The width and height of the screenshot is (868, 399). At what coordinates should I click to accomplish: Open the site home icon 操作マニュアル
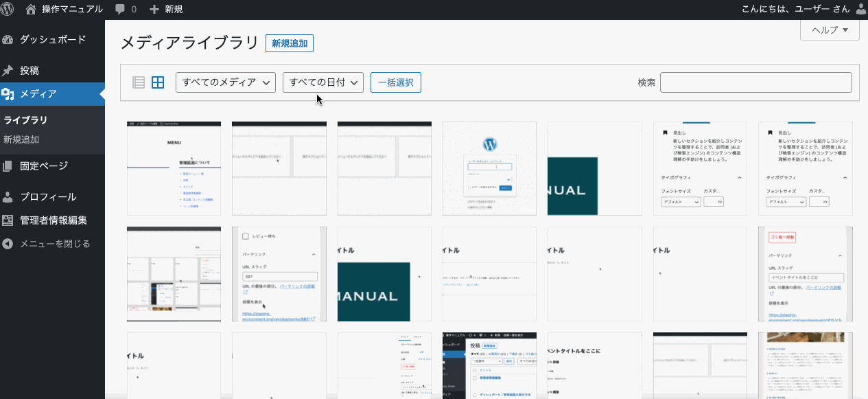point(30,9)
